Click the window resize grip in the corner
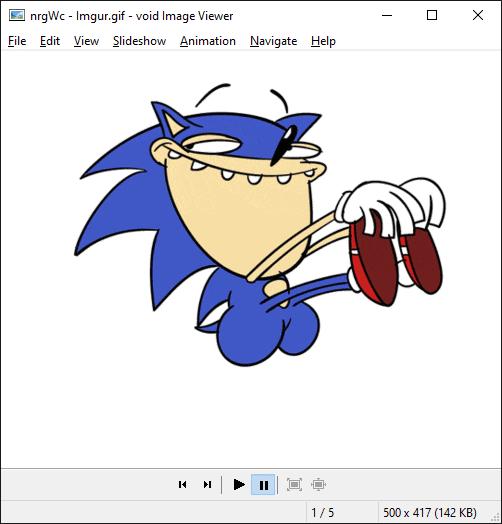Image resolution: width=502 pixels, height=524 pixels. (496, 518)
